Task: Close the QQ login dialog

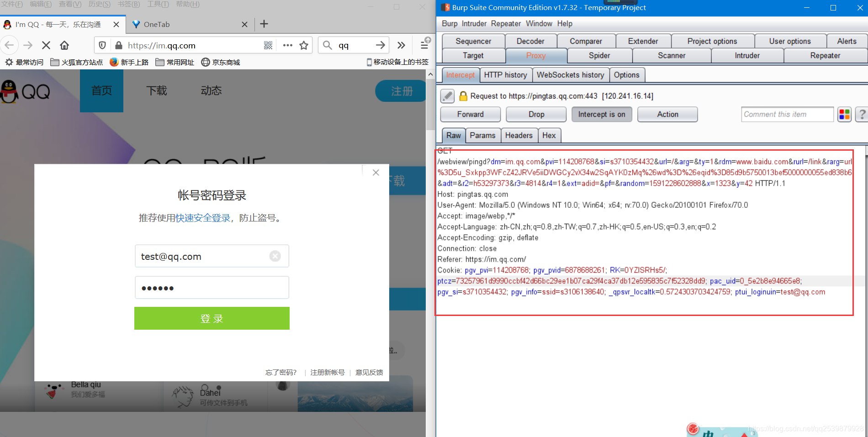Action: coord(376,173)
